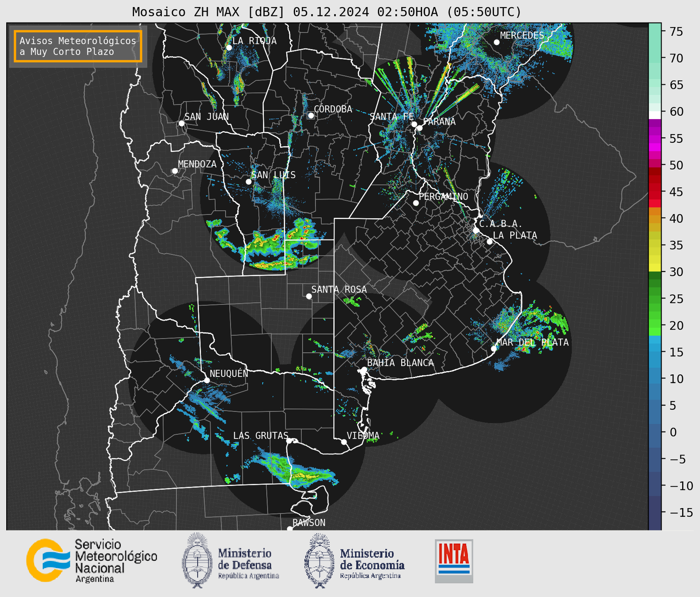Select the Mercedes city marker
This screenshot has width=700, height=597.
click(x=496, y=42)
